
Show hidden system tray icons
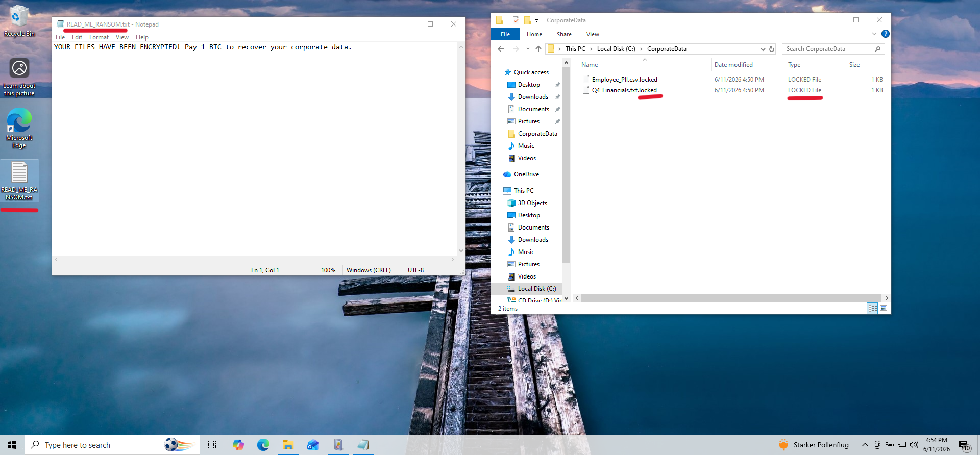865,445
